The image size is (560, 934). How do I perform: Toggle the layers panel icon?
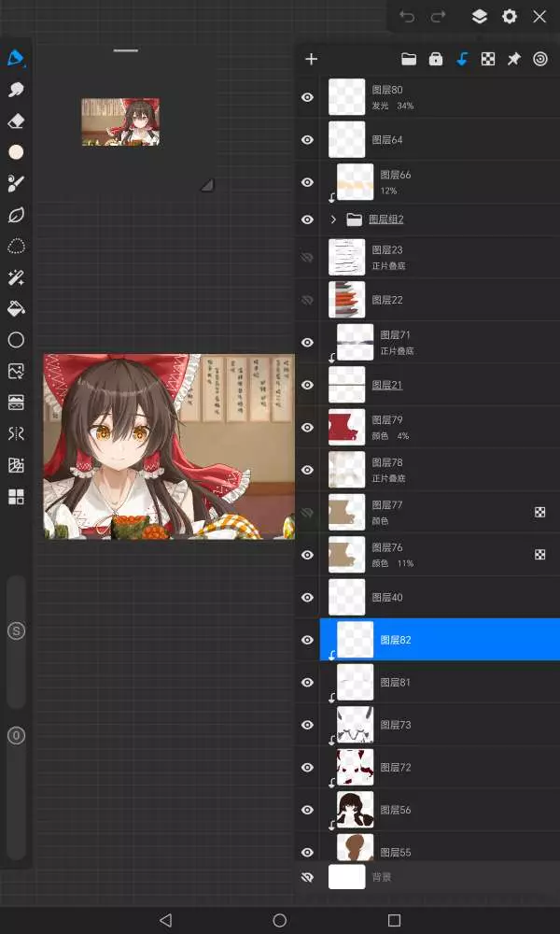coord(480,17)
